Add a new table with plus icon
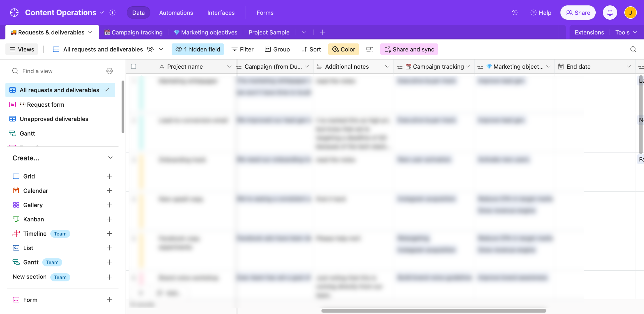Viewport: 644px width, 314px height. pos(323,32)
